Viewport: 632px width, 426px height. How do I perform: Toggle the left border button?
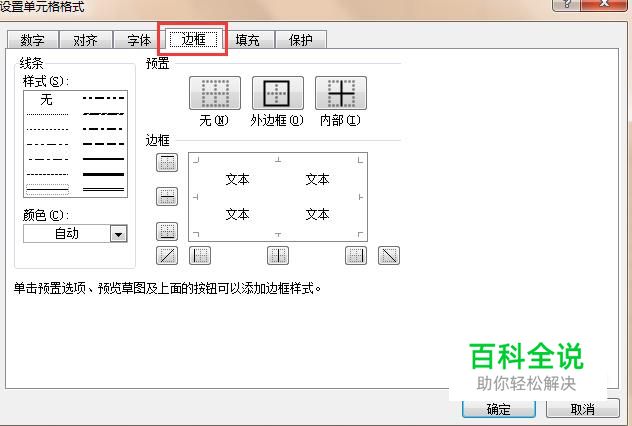200,256
